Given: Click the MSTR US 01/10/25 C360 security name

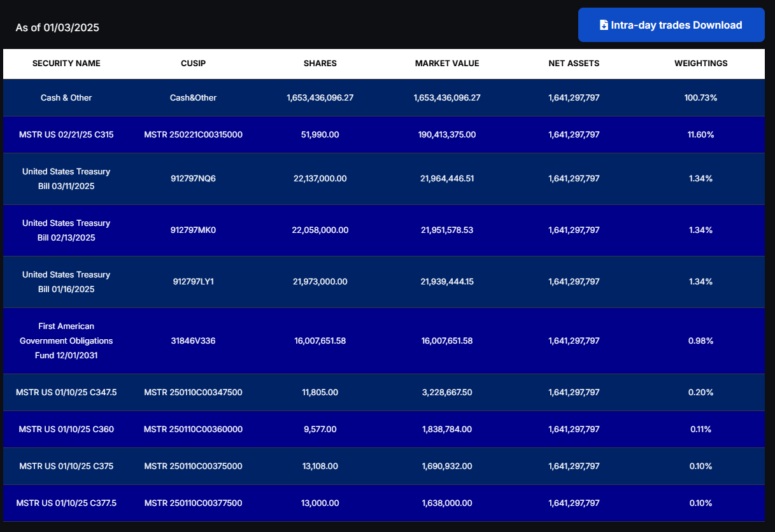Looking at the screenshot, I should coord(66,430).
